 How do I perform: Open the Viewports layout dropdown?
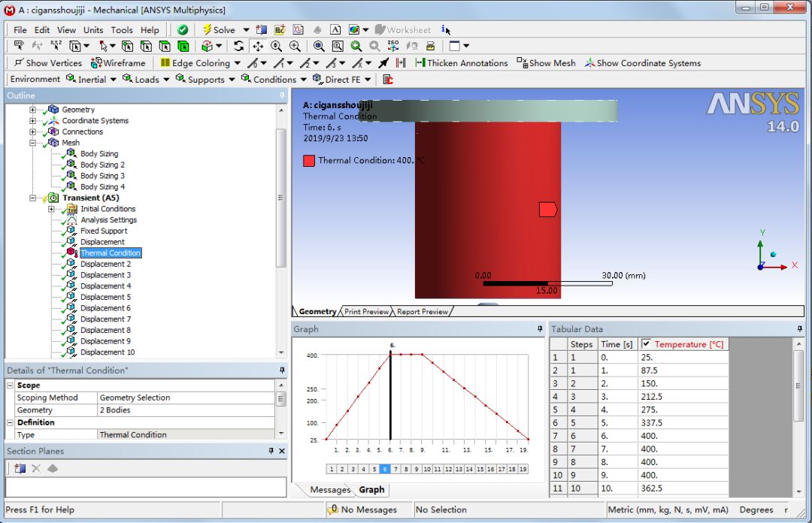[x=466, y=46]
